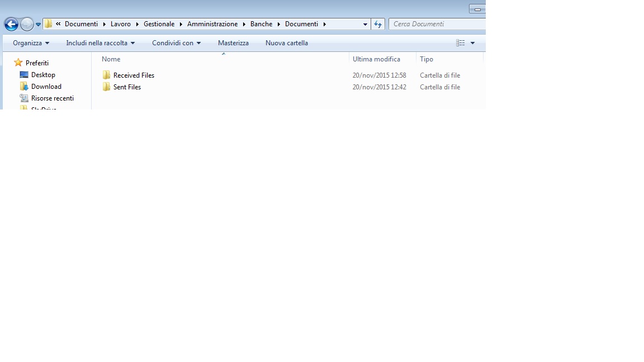Click the Forward navigation arrow
The width and height of the screenshot is (644, 362).
(x=26, y=24)
